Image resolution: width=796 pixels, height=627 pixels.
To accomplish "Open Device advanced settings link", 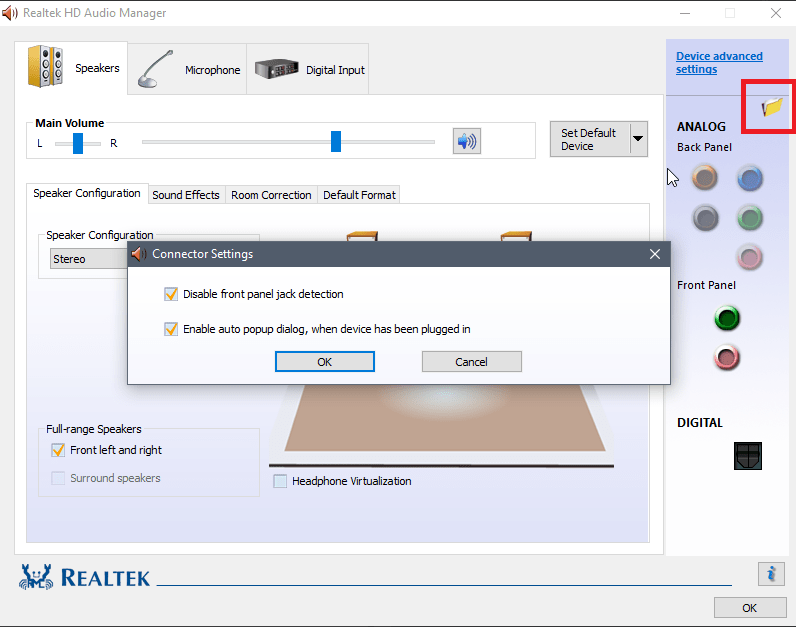I will (x=719, y=62).
